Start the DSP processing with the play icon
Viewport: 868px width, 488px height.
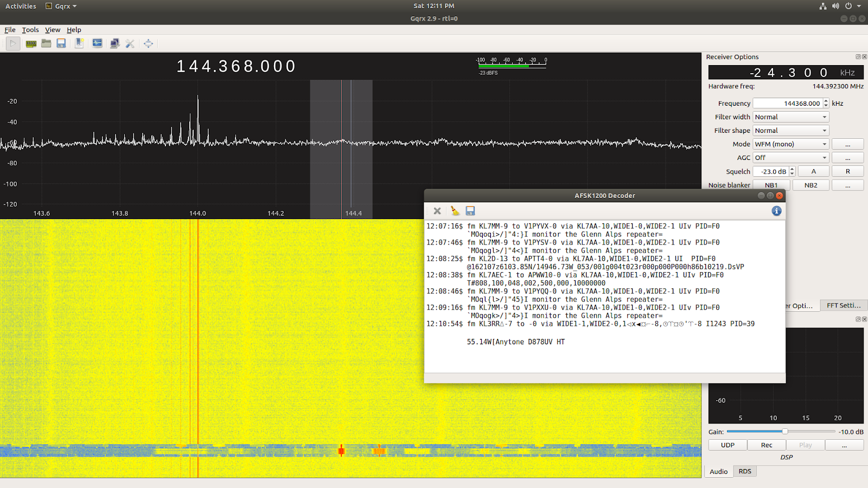click(x=12, y=43)
